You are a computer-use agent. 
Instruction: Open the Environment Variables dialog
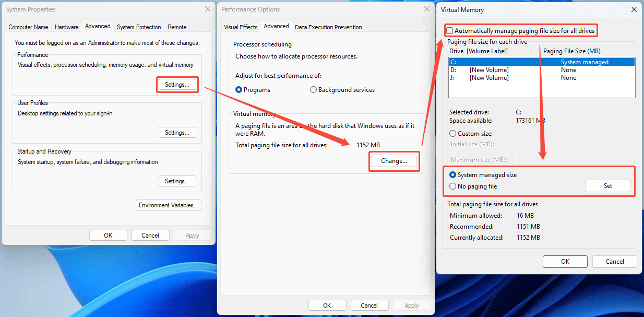[x=168, y=205]
